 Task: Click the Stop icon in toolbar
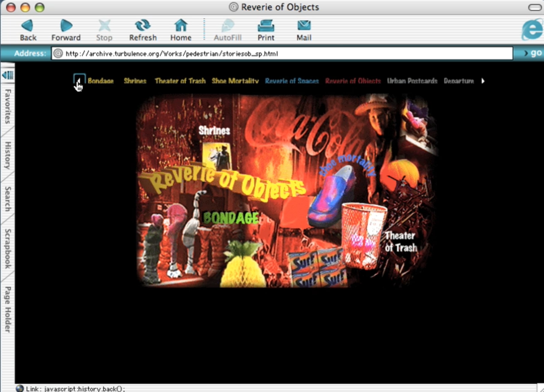tap(104, 25)
